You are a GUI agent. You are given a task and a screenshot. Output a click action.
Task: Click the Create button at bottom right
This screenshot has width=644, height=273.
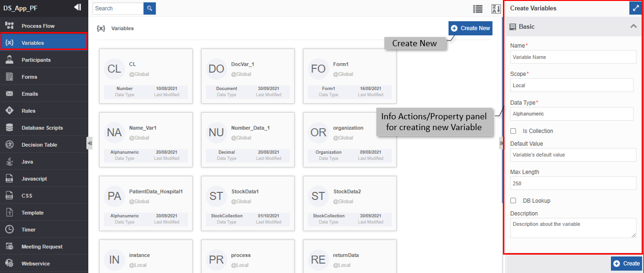coord(627,264)
